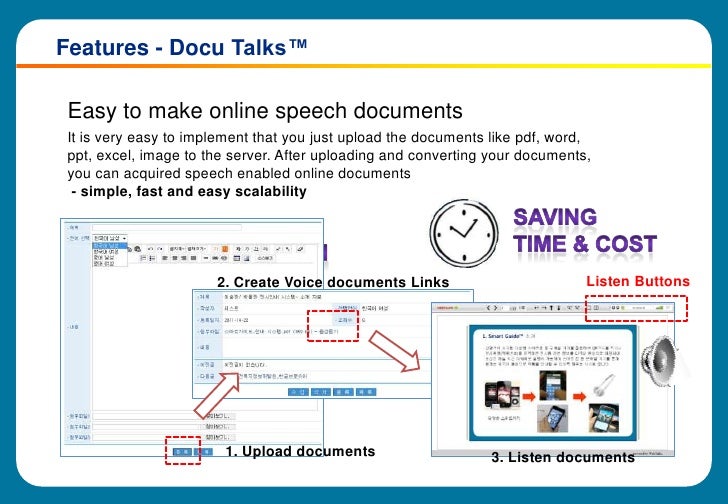Click the single page view icon in viewer
Screen dimensions: 728x504
click(x=589, y=308)
